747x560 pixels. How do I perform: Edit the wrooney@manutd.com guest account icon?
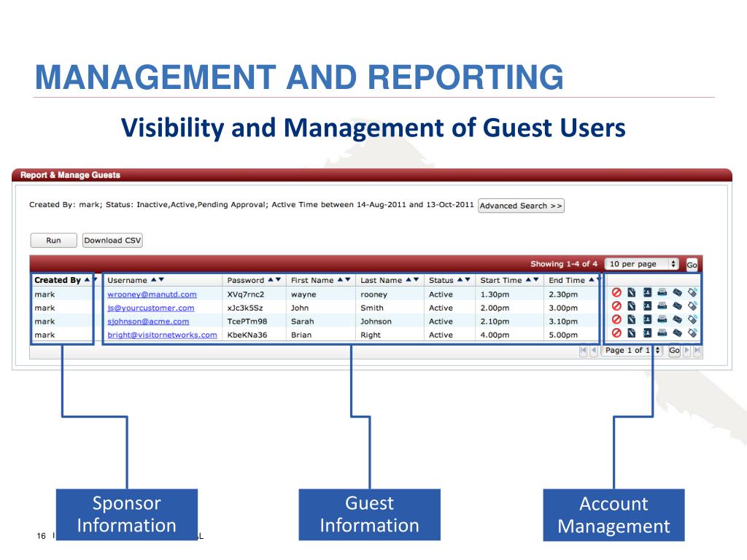632,292
